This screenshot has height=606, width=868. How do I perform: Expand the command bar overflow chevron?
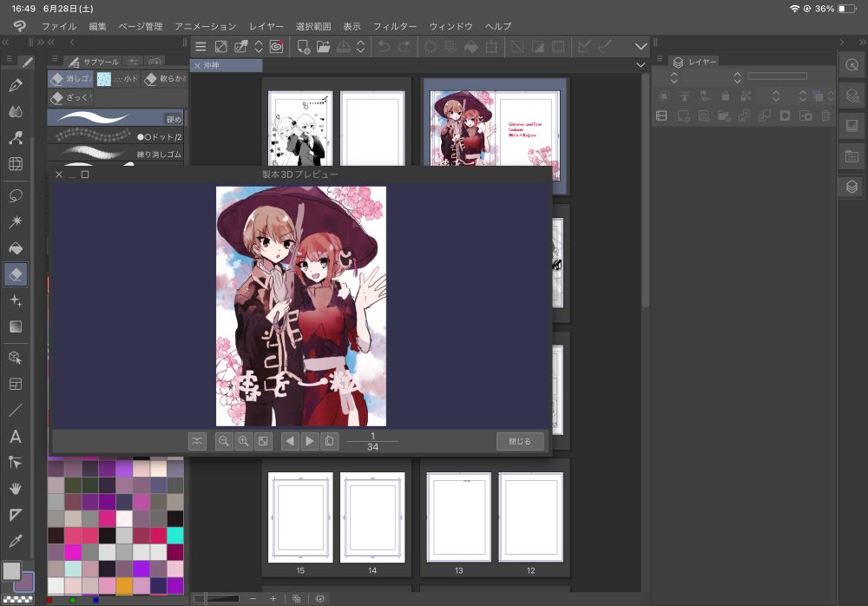[x=641, y=46]
